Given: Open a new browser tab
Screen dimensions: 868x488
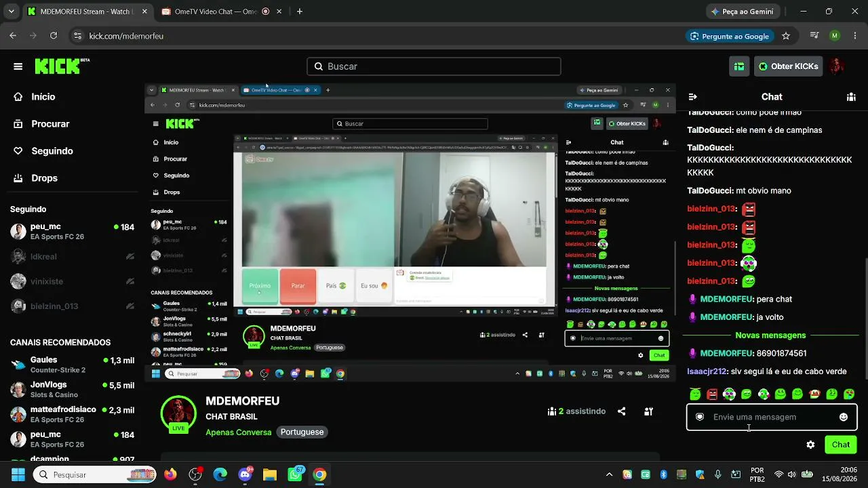Looking at the screenshot, I should click(300, 12).
